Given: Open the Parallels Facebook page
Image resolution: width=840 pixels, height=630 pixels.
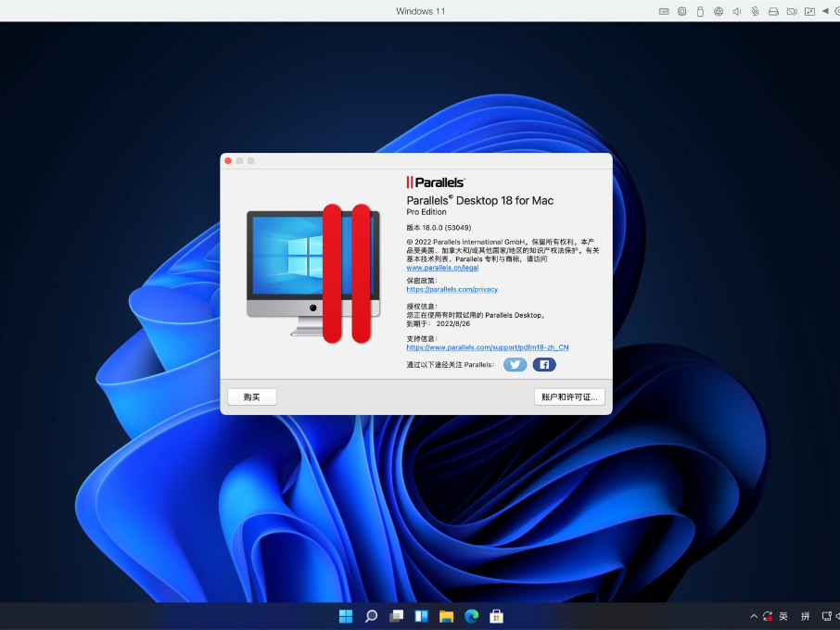Looking at the screenshot, I should (x=544, y=364).
